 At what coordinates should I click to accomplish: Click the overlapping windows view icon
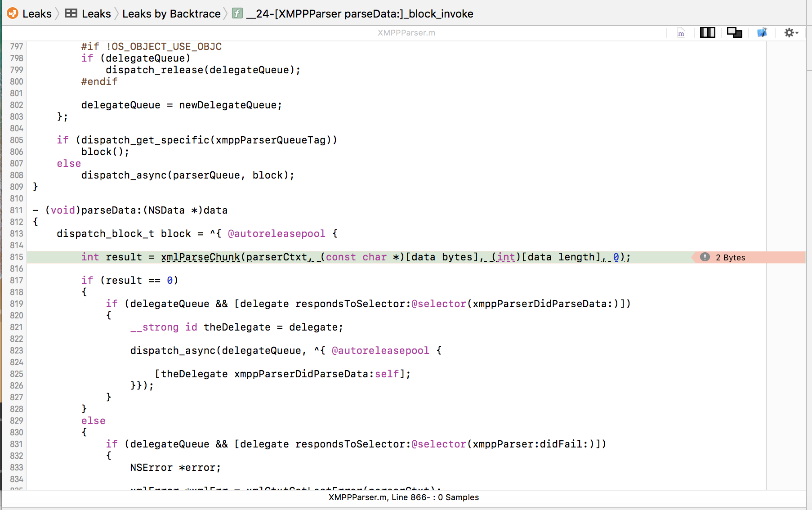click(734, 32)
